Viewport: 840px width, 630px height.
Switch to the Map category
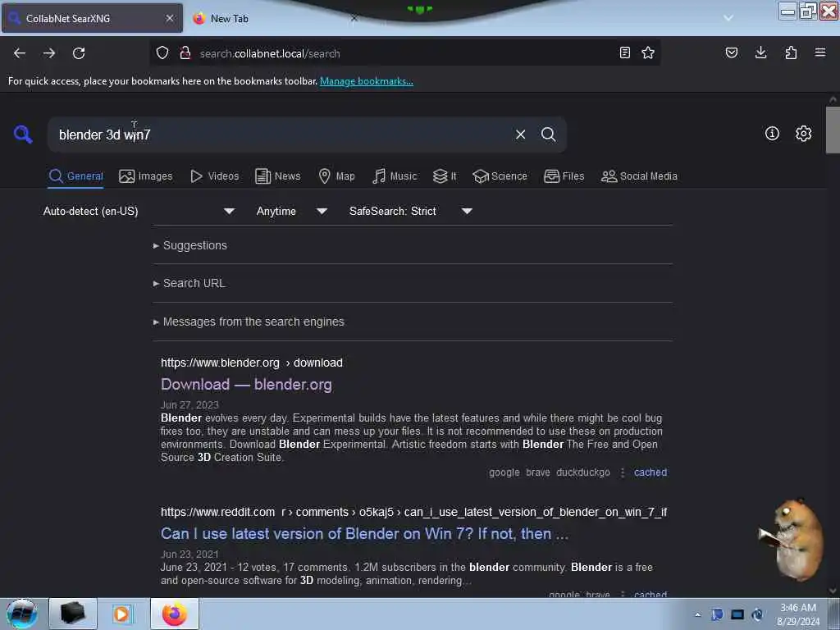pos(336,176)
